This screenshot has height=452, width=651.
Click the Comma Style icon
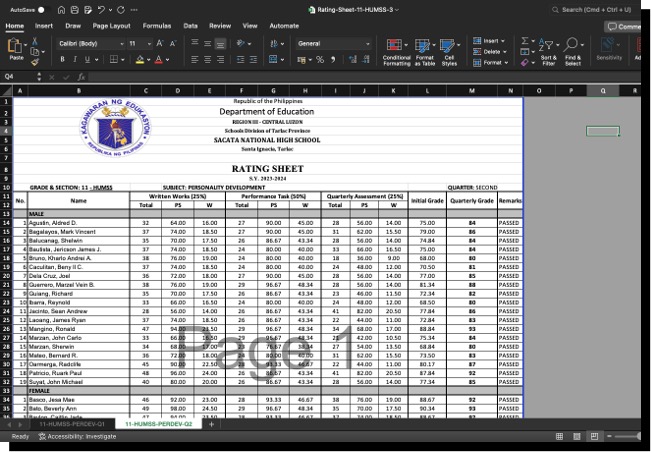coord(333,60)
